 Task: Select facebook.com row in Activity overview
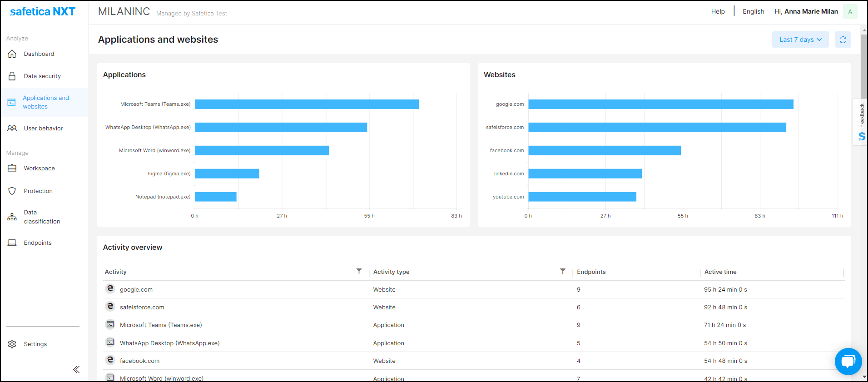point(474,361)
